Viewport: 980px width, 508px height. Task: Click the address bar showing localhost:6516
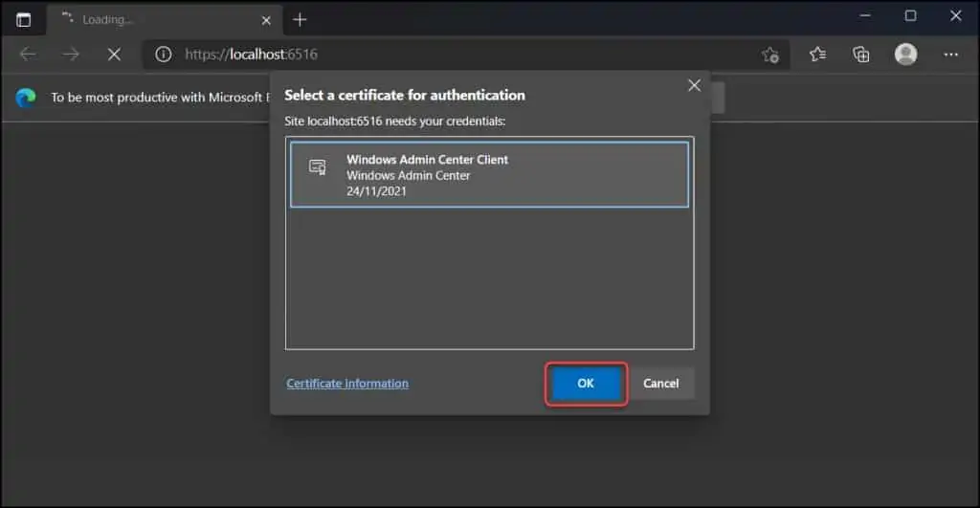tap(466, 55)
